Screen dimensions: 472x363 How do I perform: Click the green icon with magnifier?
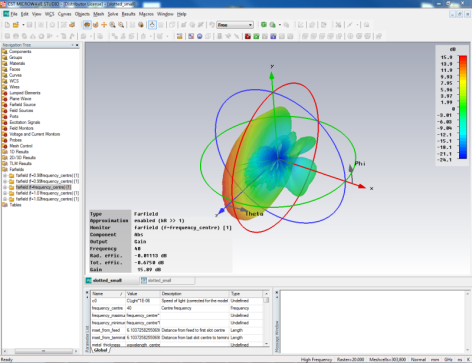[272, 25]
